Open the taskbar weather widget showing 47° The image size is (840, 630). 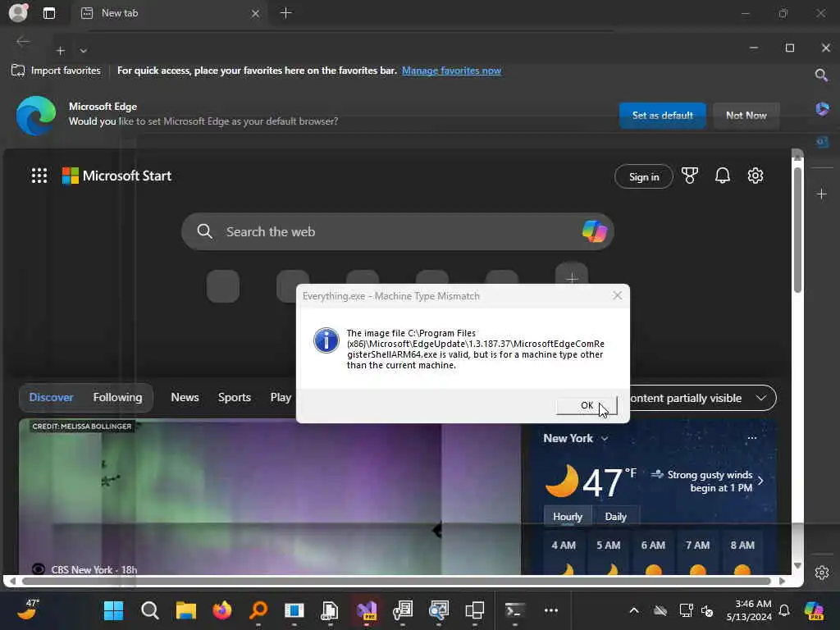28,609
